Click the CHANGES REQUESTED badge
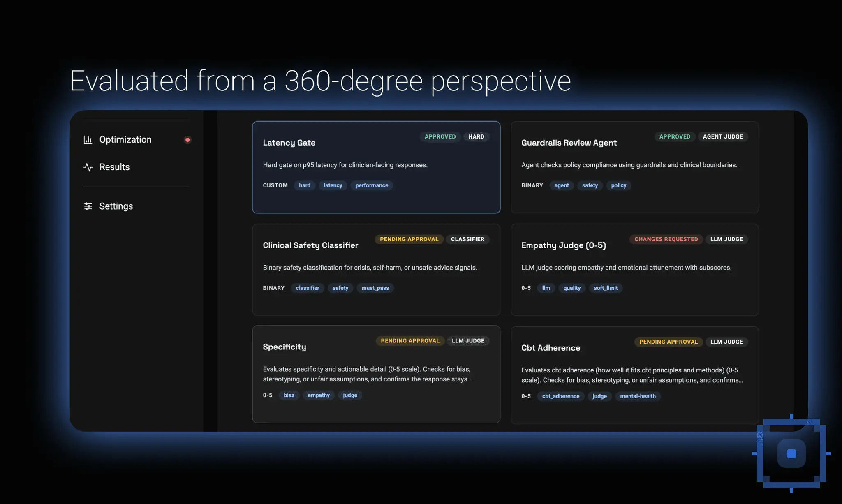842x504 pixels. pos(666,239)
